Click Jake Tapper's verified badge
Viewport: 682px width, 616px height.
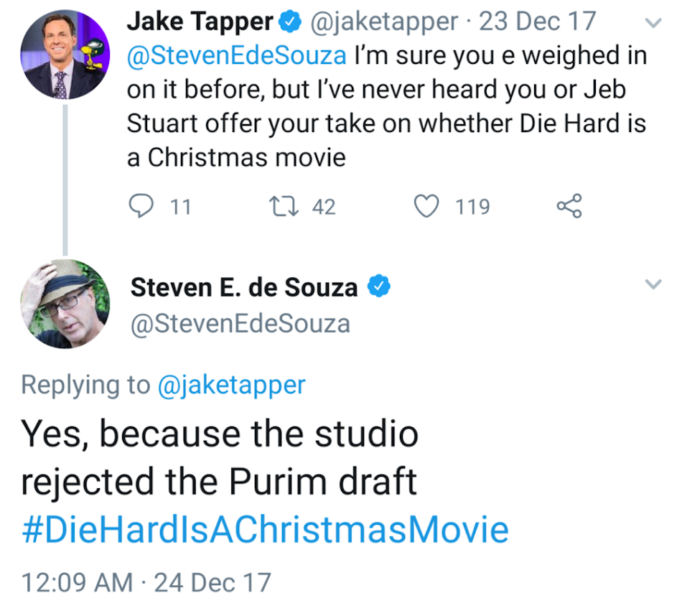click(x=290, y=22)
